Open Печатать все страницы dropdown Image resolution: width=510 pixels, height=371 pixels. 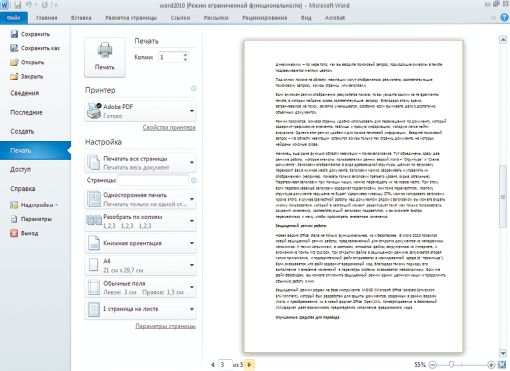point(140,163)
